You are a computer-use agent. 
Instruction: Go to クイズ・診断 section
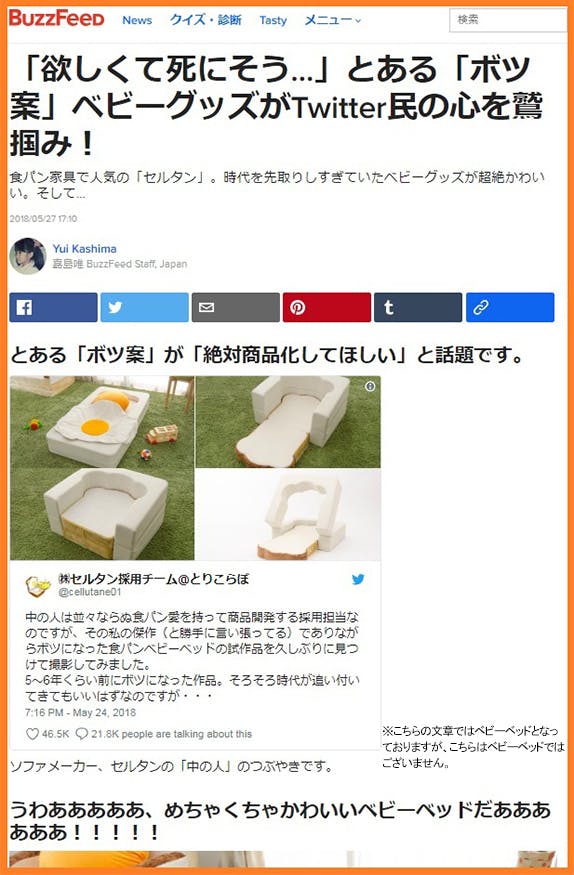206,20
